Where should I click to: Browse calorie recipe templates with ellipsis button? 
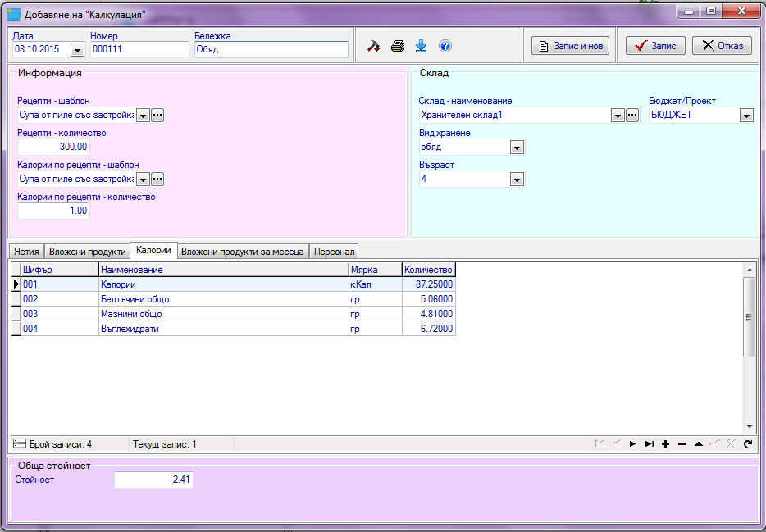pyautogui.click(x=157, y=180)
